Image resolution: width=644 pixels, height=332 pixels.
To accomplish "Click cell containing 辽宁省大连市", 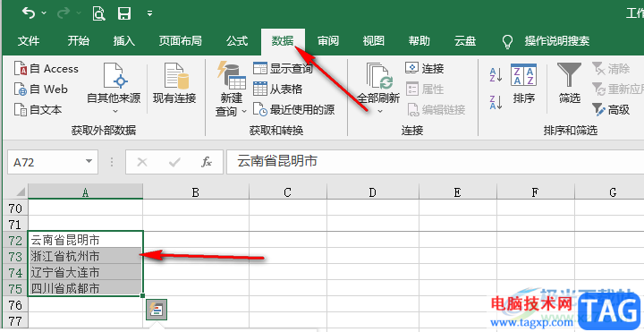I will tap(86, 272).
